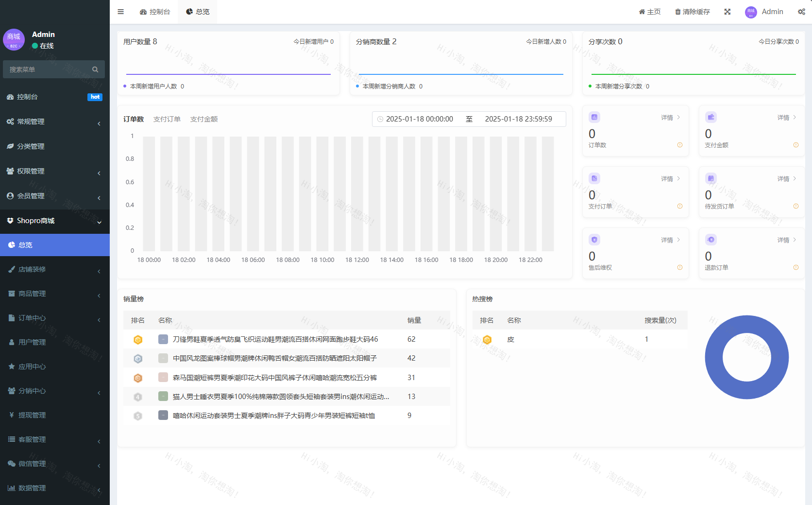Expand the 权限管理 sidebar menu
Viewport: 812px width, 505px height.
tap(55, 171)
